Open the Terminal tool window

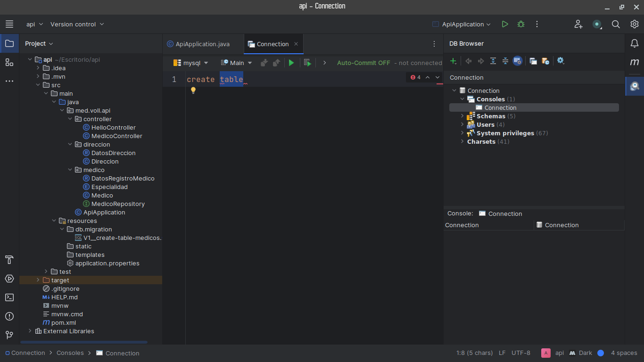(x=9, y=297)
